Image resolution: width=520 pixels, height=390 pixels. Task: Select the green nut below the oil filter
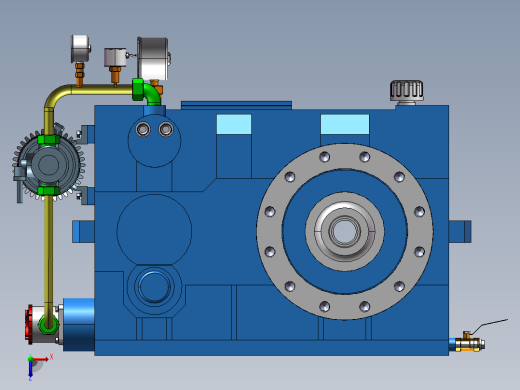(49, 191)
